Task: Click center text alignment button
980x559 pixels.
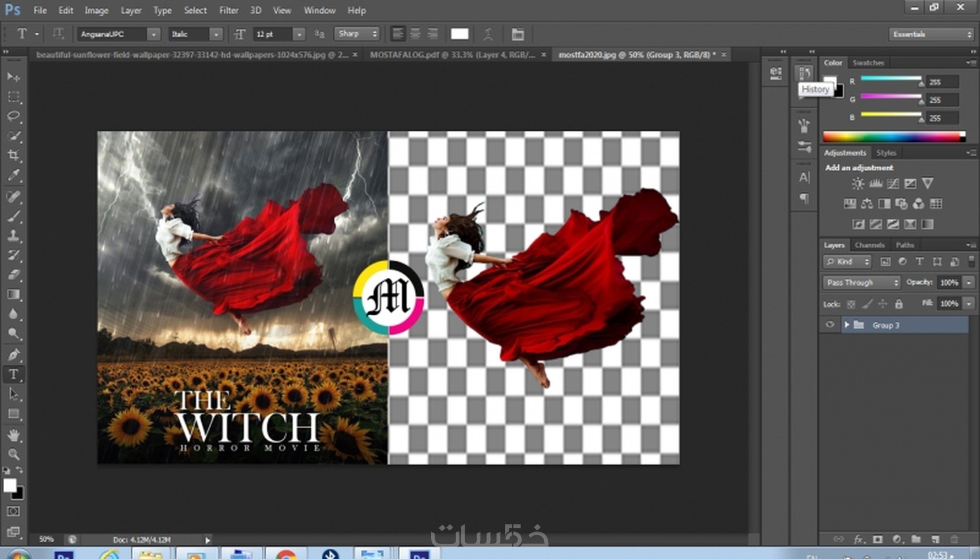Action: [x=415, y=34]
